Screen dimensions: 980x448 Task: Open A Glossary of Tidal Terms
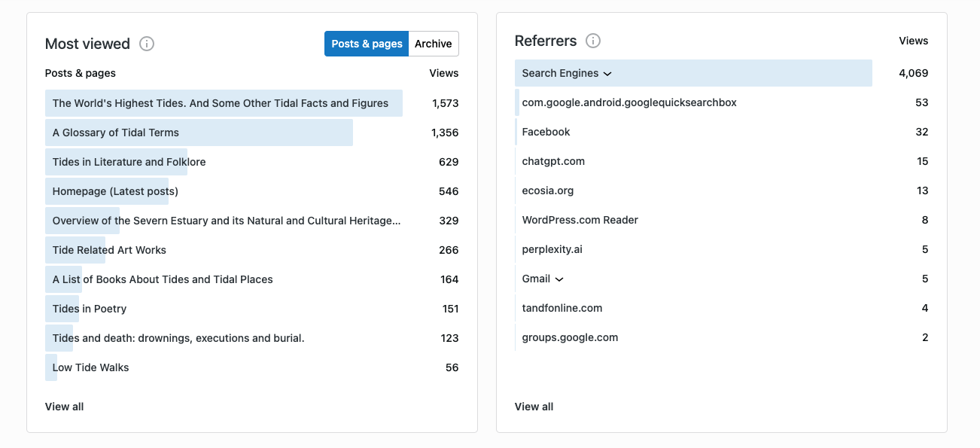[x=116, y=133]
